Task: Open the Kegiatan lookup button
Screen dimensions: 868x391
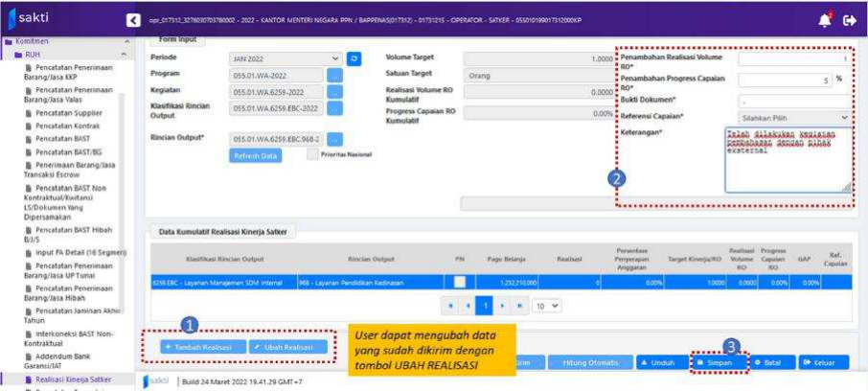Action: tap(334, 92)
